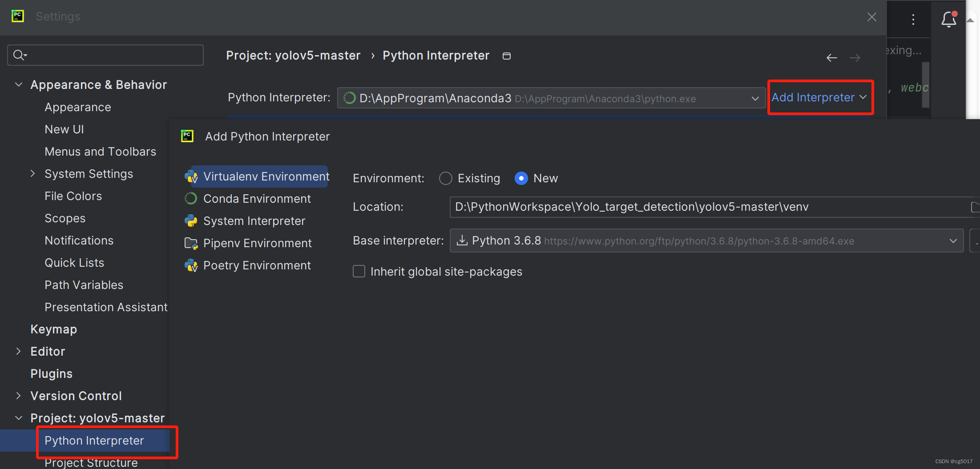Click the settings search input field
The image size is (980, 469).
coord(105,55)
